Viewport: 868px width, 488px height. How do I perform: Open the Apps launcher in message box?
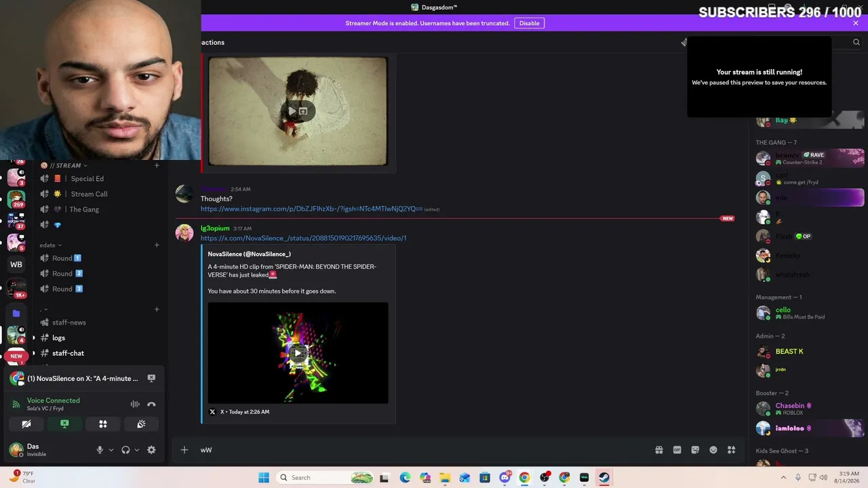click(x=732, y=450)
